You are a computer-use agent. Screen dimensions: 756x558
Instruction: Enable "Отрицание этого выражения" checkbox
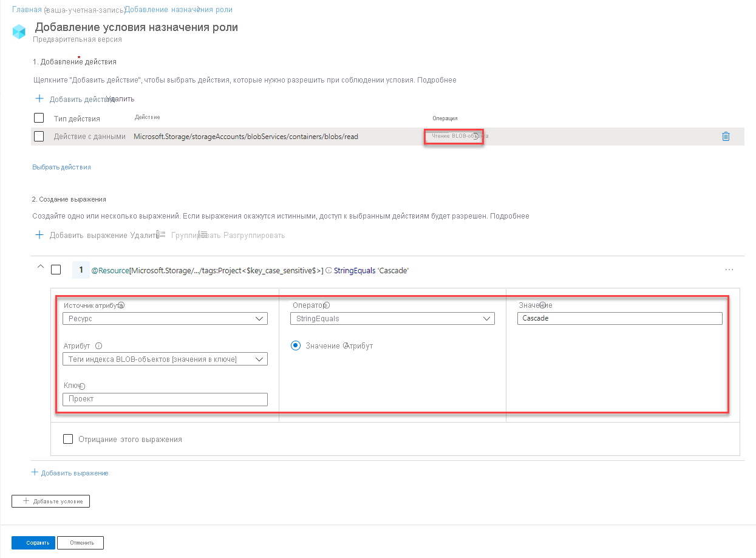[68, 438]
